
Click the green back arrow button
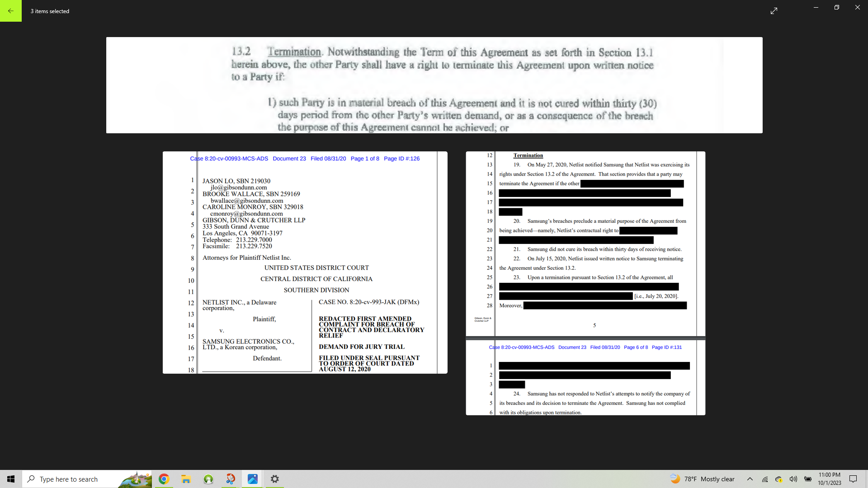11,11
